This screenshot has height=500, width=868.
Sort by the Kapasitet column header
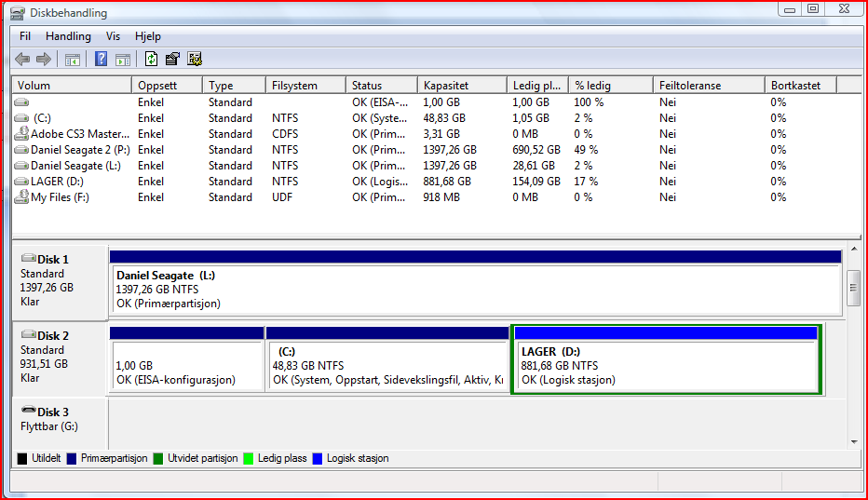point(462,86)
